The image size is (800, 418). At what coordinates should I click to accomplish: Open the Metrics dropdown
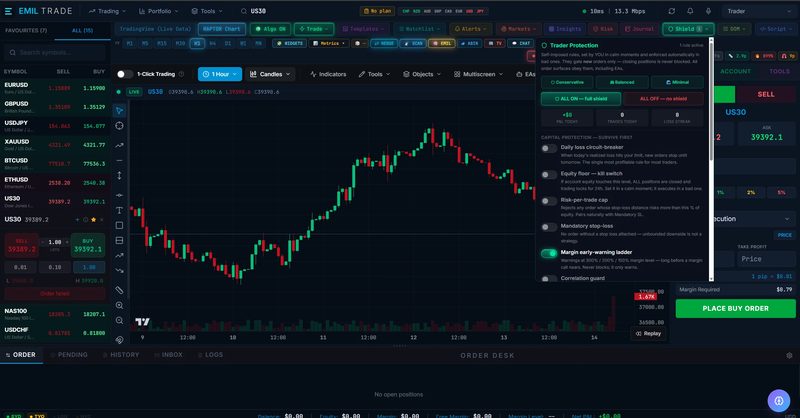tap(329, 43)
